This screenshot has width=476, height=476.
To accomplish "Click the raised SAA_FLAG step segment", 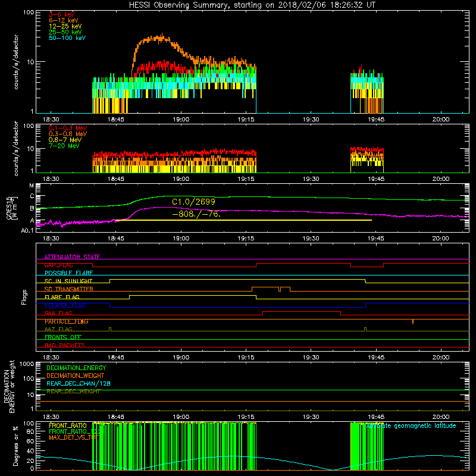I will point(302,311).
